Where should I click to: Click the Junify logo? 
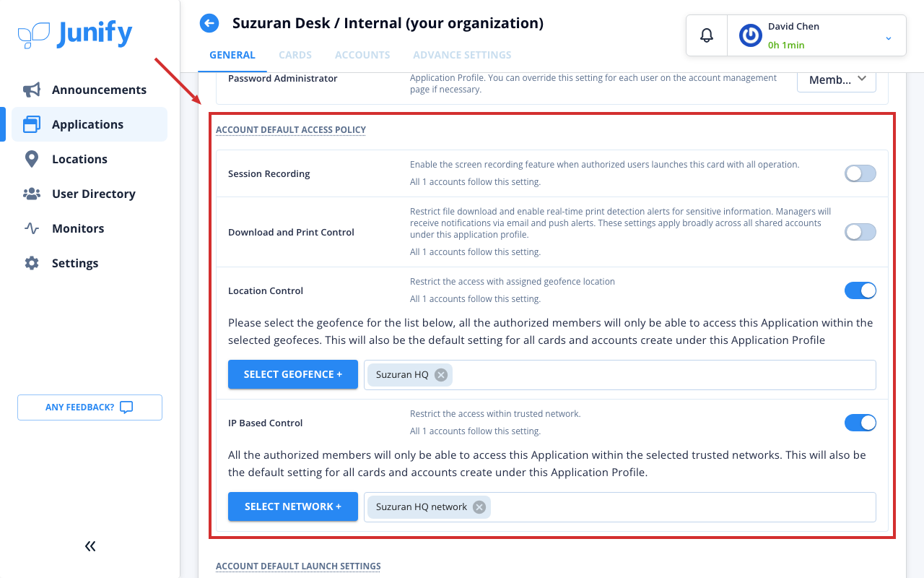click(75, 34)
